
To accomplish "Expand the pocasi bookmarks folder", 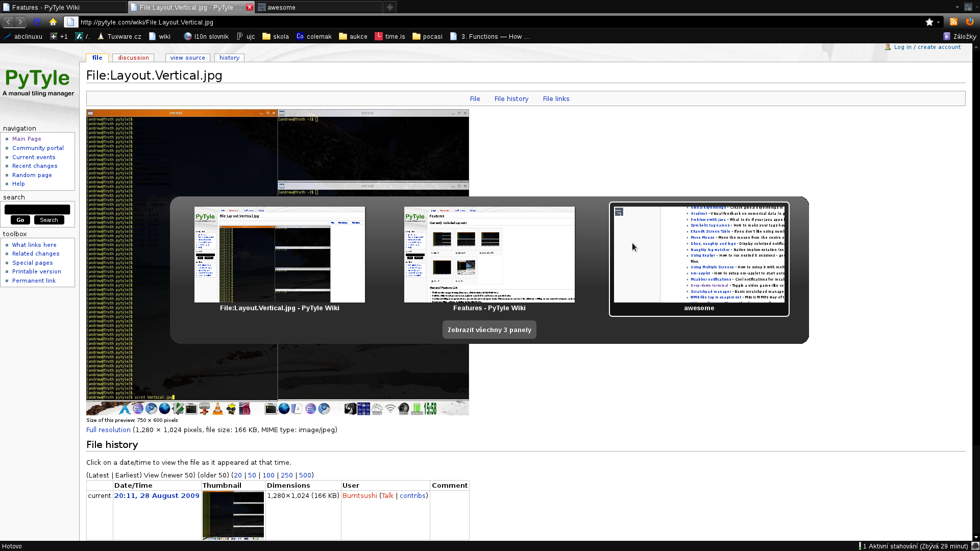I will pos(427,37).
